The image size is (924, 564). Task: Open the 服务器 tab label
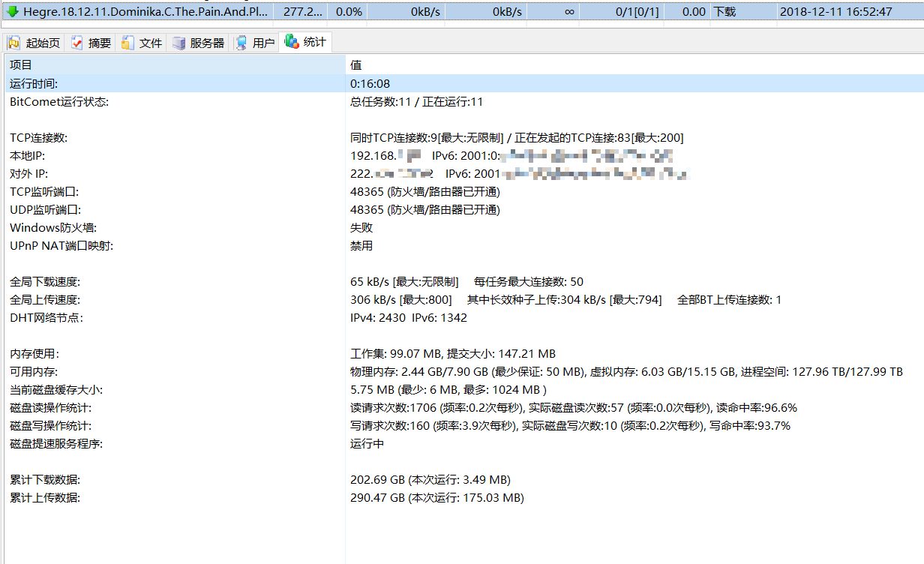coord(207,43)
